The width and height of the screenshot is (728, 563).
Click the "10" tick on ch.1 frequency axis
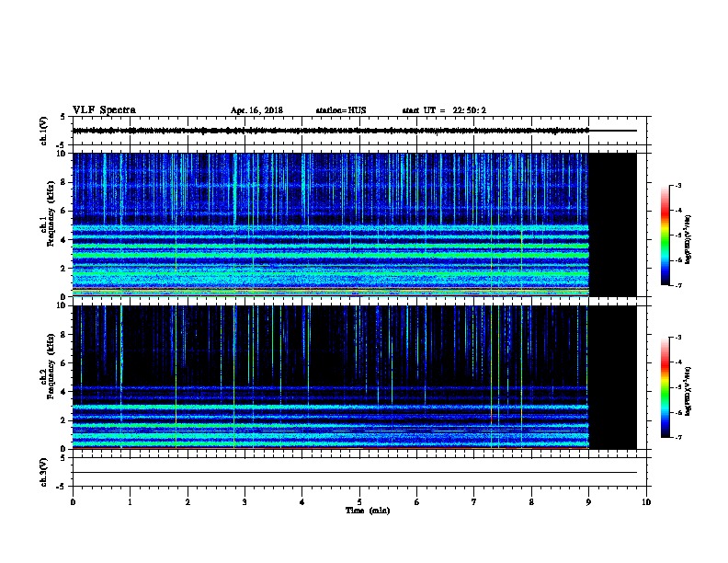click(x=62, y=154)
